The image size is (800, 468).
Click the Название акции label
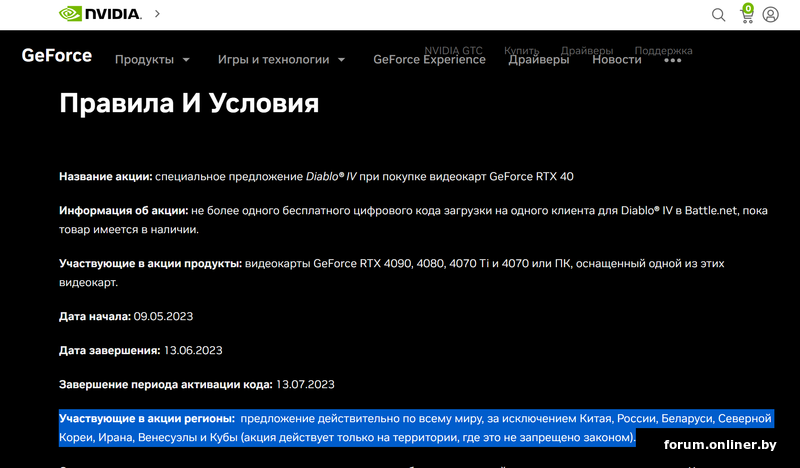(x=106, y=177)
